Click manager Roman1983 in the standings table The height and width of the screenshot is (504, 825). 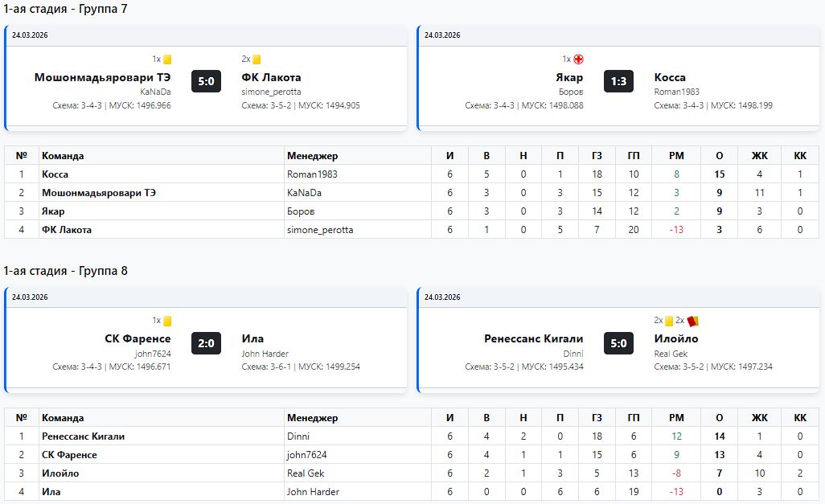[x=312, y=174]
